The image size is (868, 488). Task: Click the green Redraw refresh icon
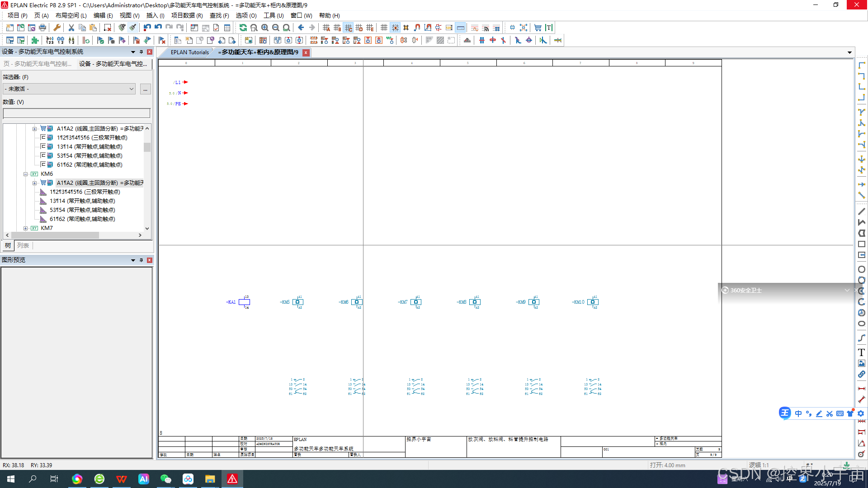pyautogui.click(x=243, y=28)
